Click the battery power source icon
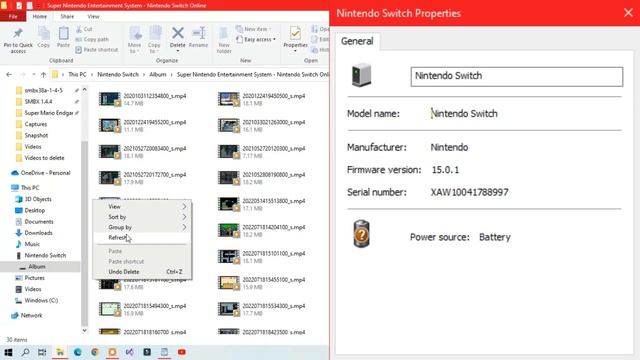The image size is (640, 360). pos(361,233)
